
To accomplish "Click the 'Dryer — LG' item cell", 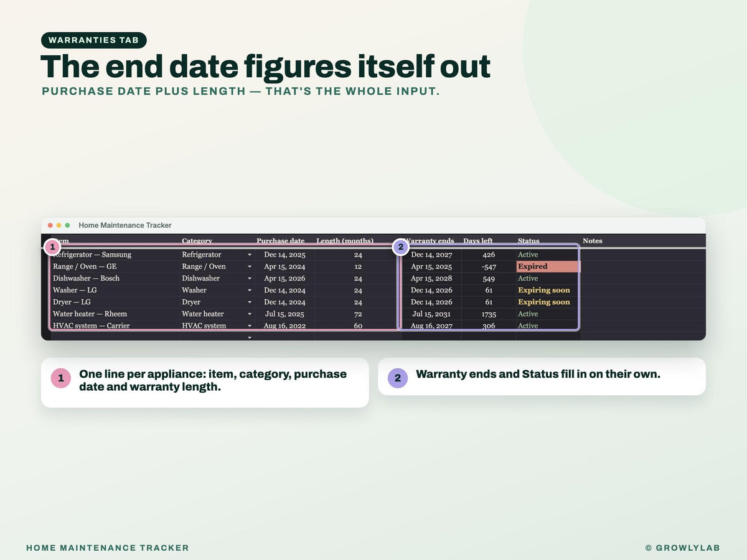I will click(x=116, y=302).
